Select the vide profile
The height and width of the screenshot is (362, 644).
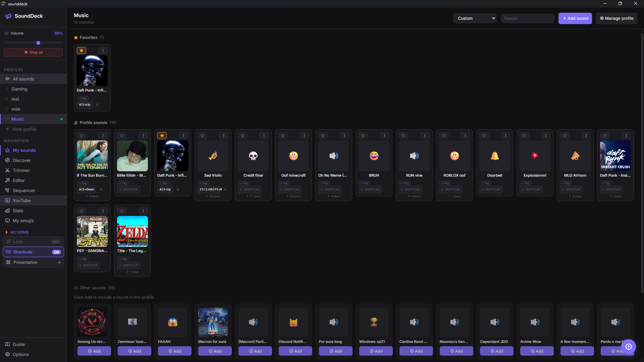pos(33,109)
